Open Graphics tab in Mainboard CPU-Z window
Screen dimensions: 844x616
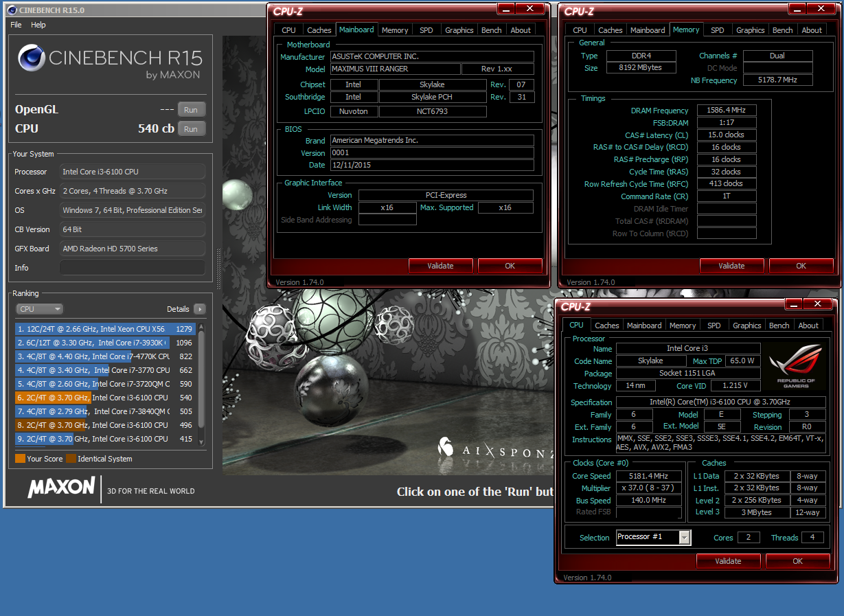tap(459, 30)
